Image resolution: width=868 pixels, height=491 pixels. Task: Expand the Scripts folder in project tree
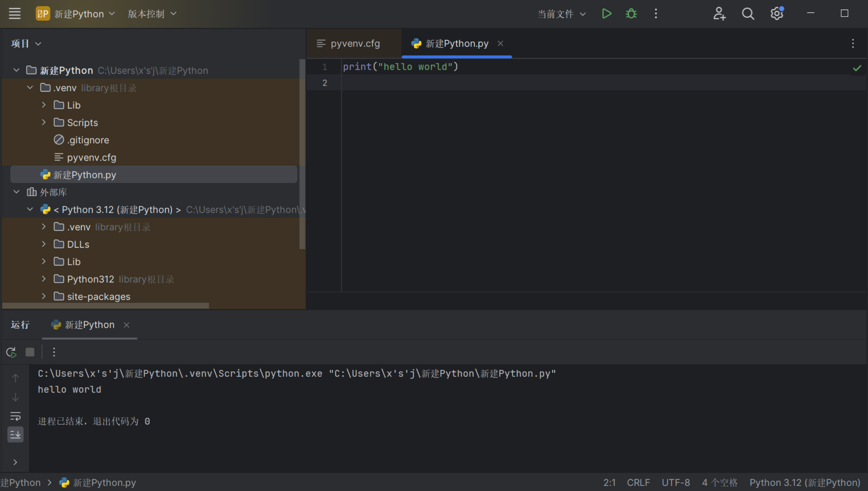pyautogui.click(x=44, y=122)
